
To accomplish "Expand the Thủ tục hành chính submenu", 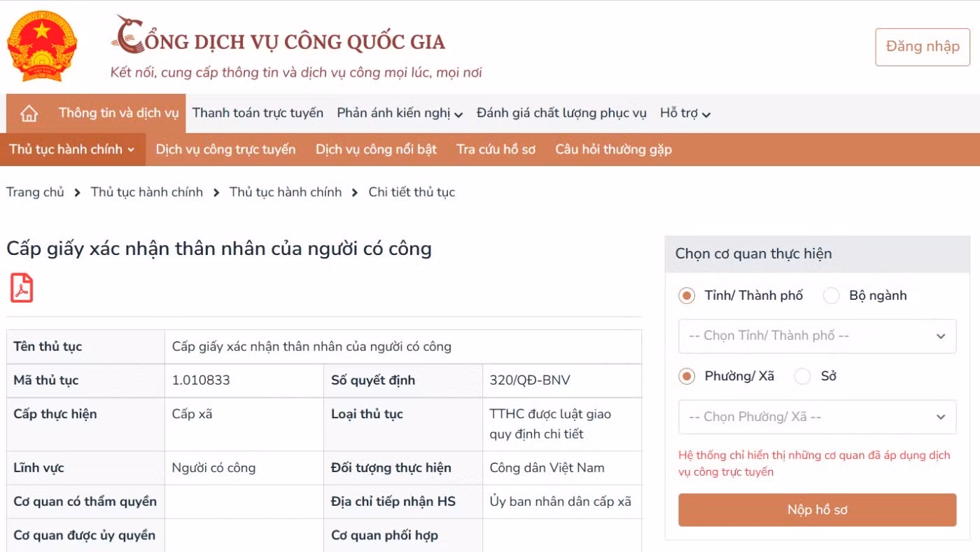I will tap(72, 149).
